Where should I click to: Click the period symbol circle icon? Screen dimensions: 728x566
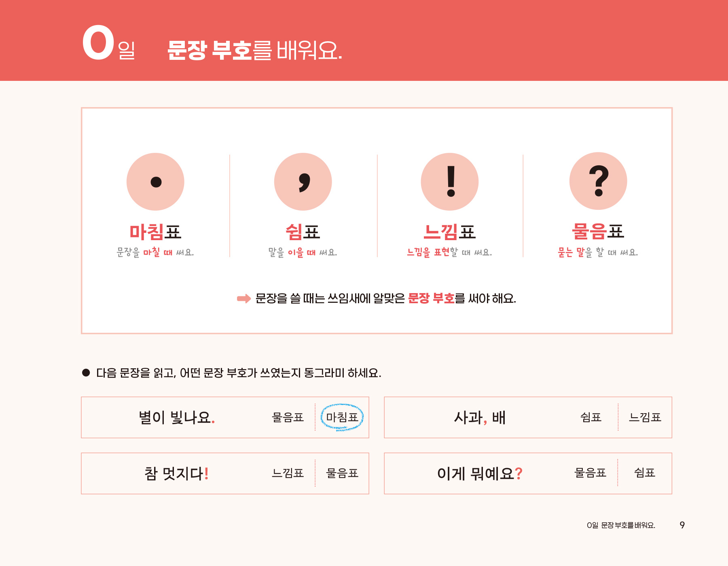(155, 182)
